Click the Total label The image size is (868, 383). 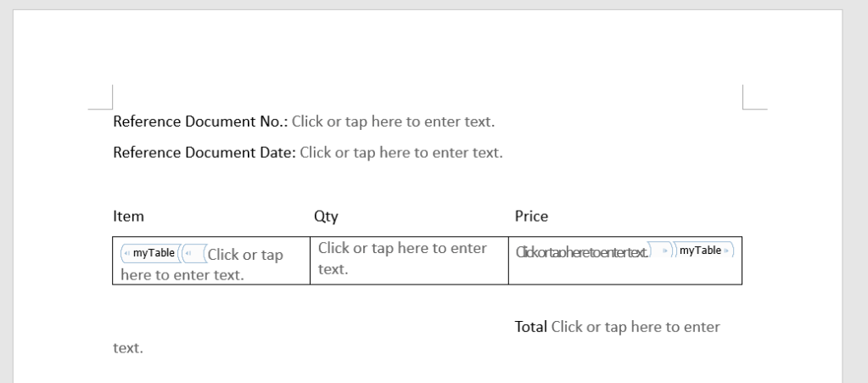pyautogui.click(x=531, y=327)
